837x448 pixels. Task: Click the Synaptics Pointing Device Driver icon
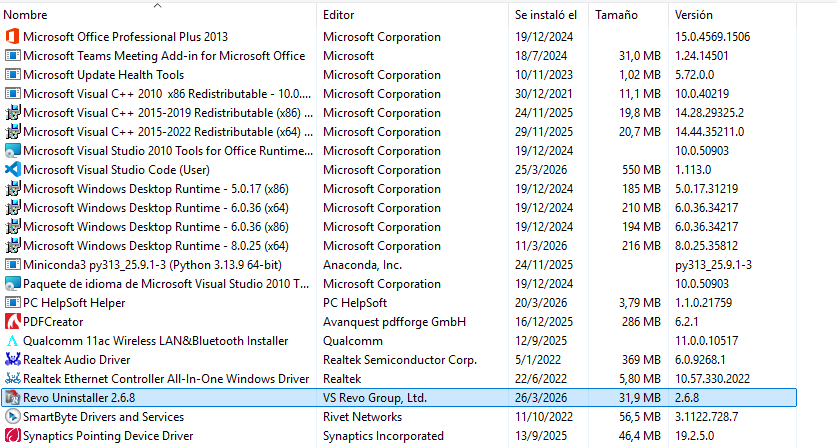(12, 436)
